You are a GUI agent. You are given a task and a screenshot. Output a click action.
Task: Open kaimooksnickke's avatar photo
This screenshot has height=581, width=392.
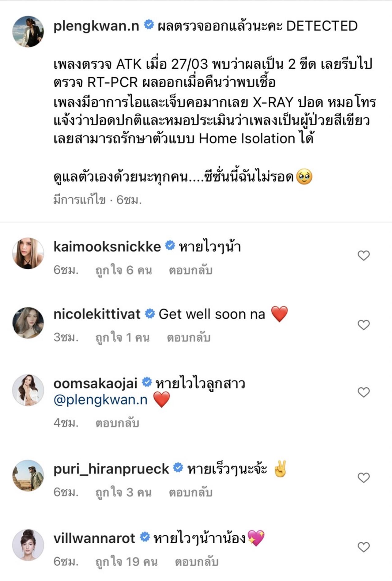click(x=28, y=253)
